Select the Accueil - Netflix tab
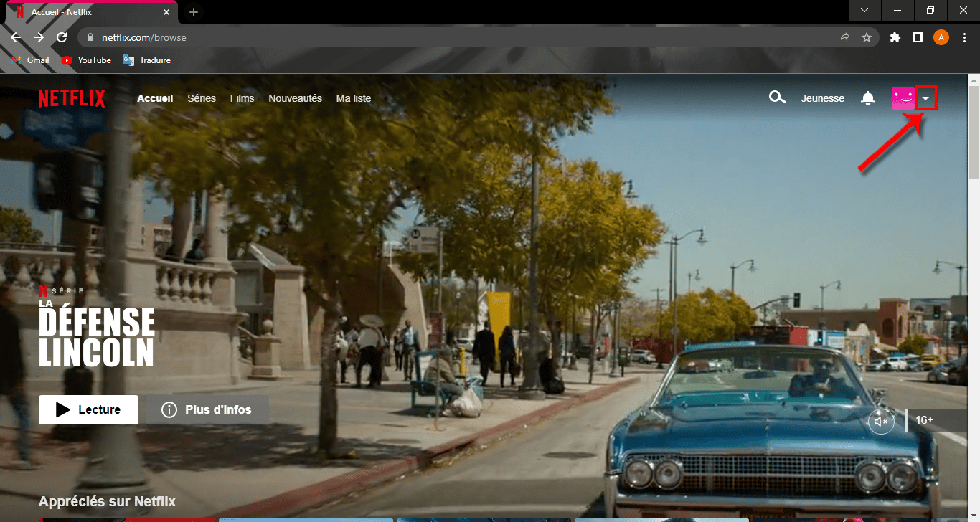Screen dimensions: 980x522 tap(92, 13)
